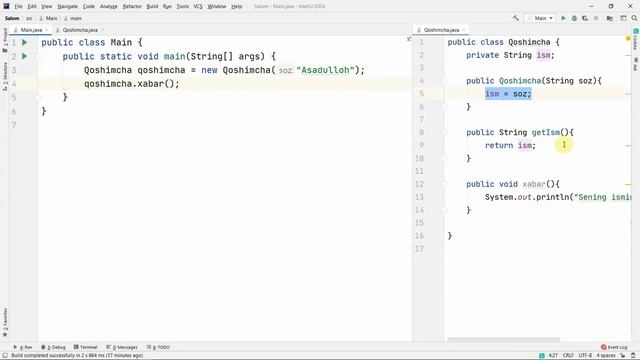
Task: Click run gutter arrow on line 2
Action: coord(24,56)
